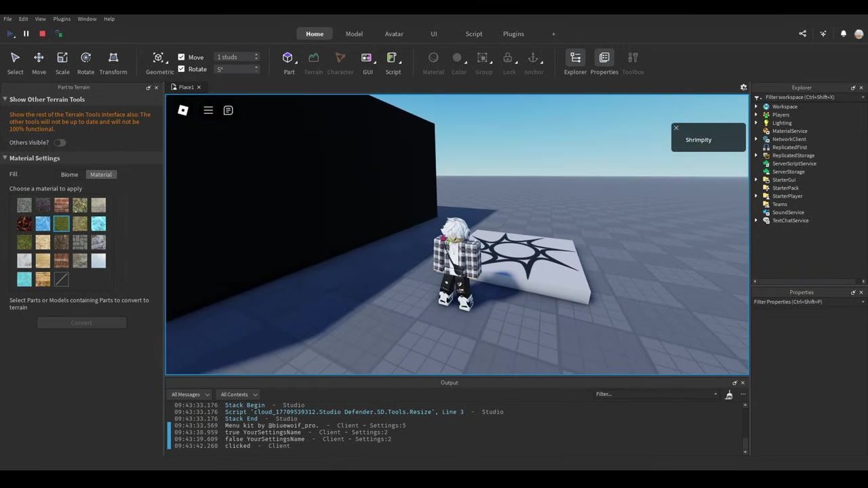Image resolution: width=868 pixels, height=488 pixels.
Task: Uncheck the Move snapping checkbox
Action: click(181, 57)
